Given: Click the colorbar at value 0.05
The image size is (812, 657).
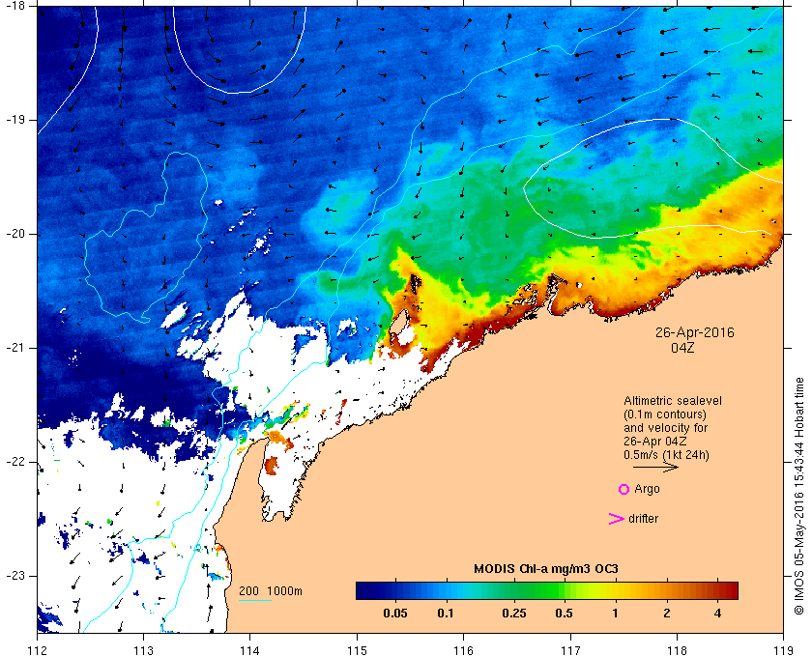Looking at the screenshot, I should [395, 590].
